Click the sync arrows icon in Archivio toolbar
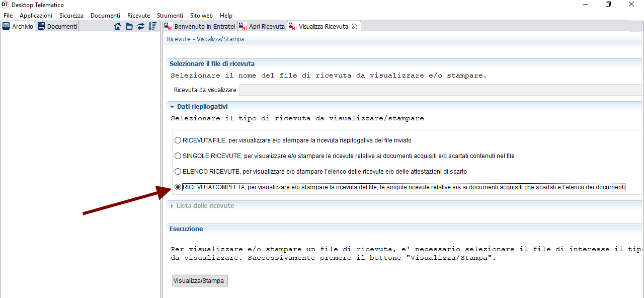This screenshot has height=298, width=644. coord(141,26)
